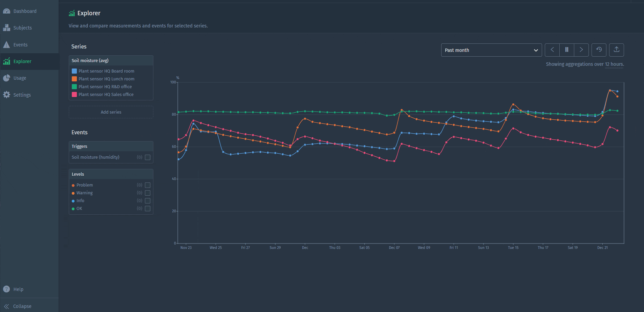
Task: Click the Add series button
Action: coord(111,112)
